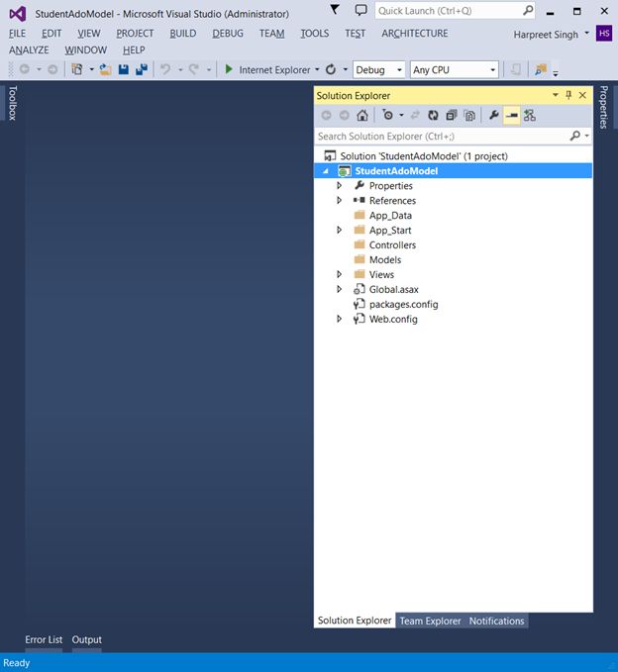The width and height of the screenshot is (618, 672).
Task: Click the Redo toolbar icon
Action: point(194,69)
